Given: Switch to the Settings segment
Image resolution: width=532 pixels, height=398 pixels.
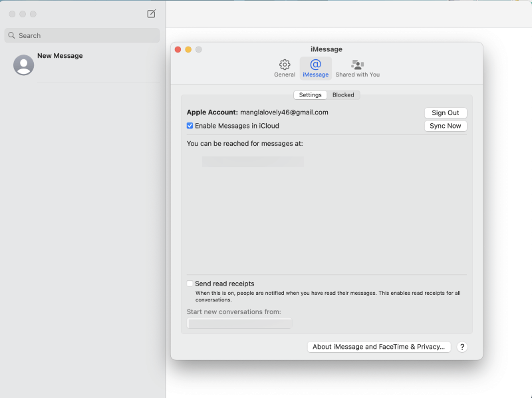Looking at the screenshot, I should coord(310,95).
